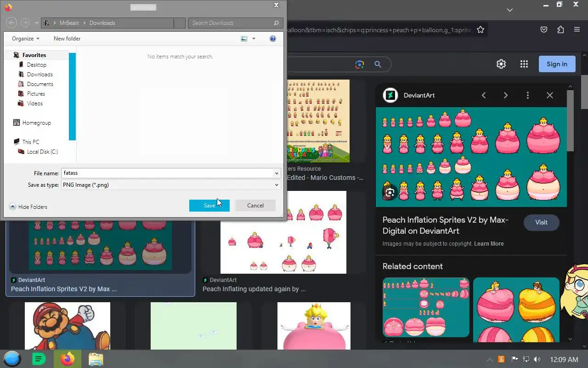Click the Peach Inflation Sprites V2 preview title
The height and width of the screenshot is (368, 588).
pyautogui.click(x=446, y=225)
